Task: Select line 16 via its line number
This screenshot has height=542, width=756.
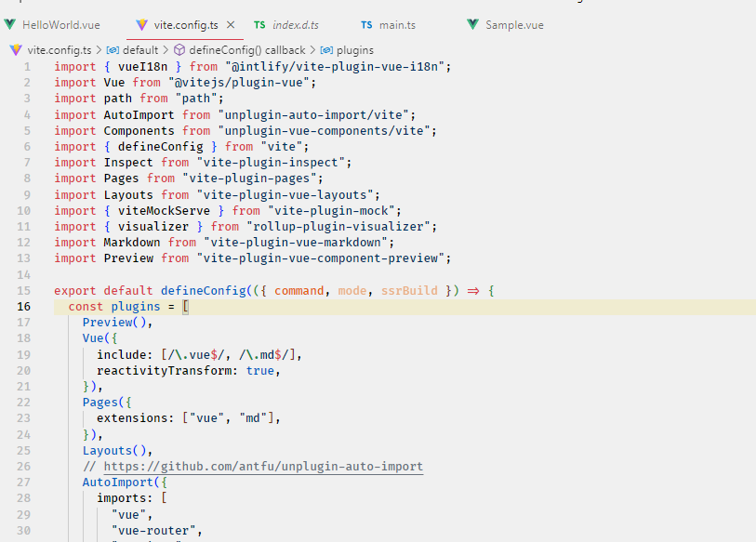Action: point(24,306)
